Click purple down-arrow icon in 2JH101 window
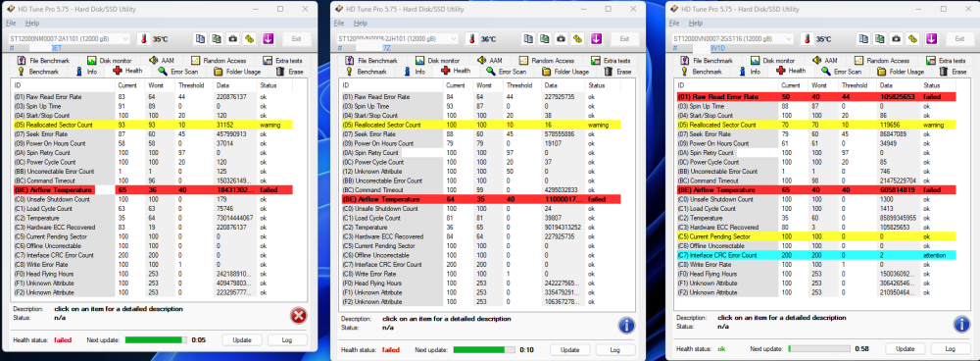Image resolution: width=980 pixels, height=361 pixels. pos(596,39)
